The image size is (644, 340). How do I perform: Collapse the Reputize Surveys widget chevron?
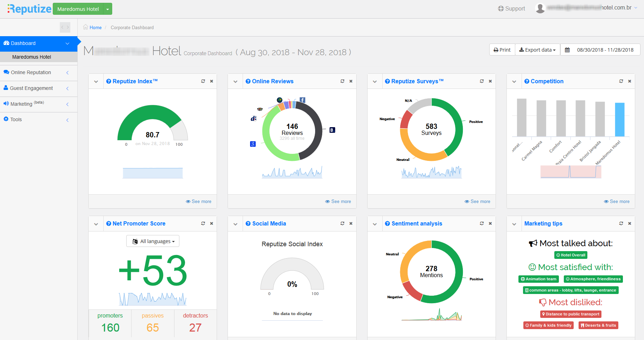click(x=375, y=81)
